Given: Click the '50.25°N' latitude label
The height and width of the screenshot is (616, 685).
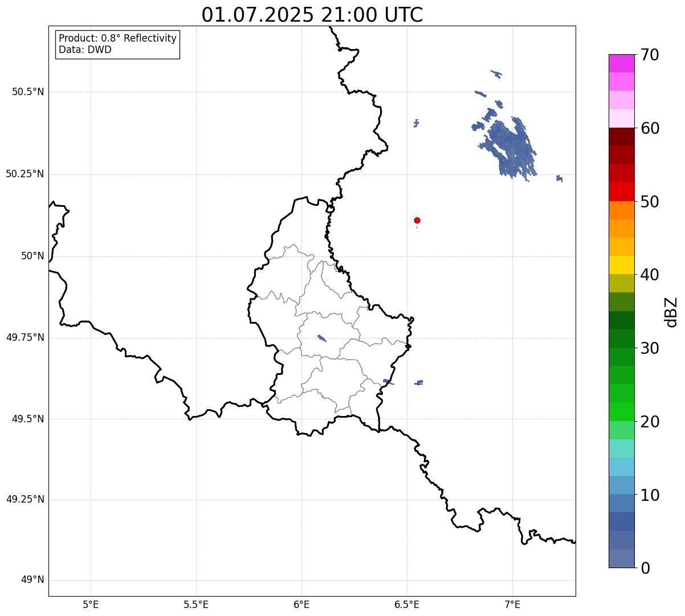Looking at the screenshot, I should (25, 174).
